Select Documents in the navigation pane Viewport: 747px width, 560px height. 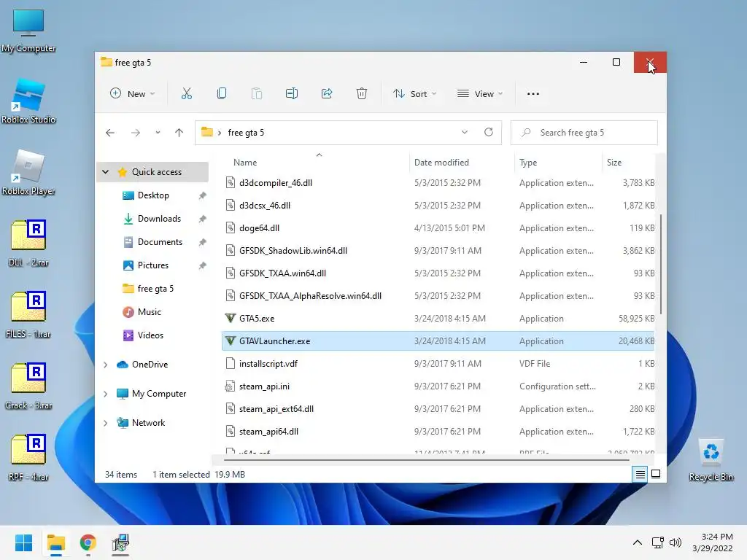[x=160, y=242]
